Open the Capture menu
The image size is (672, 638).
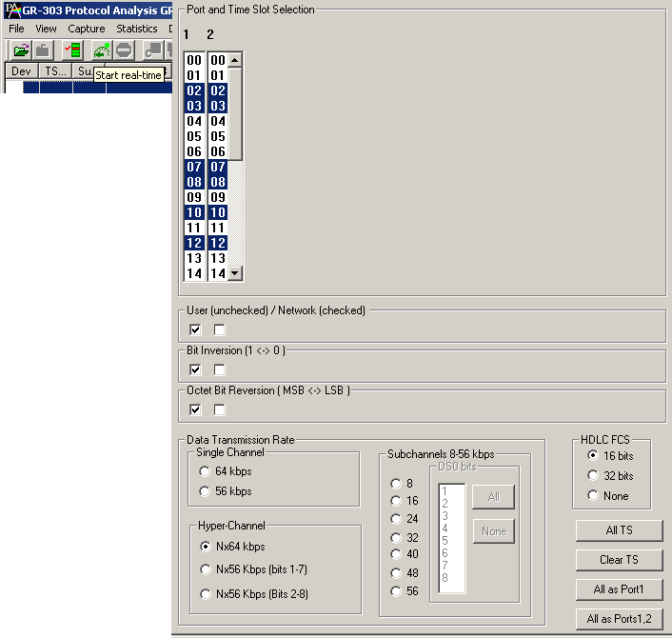(87, 29)
